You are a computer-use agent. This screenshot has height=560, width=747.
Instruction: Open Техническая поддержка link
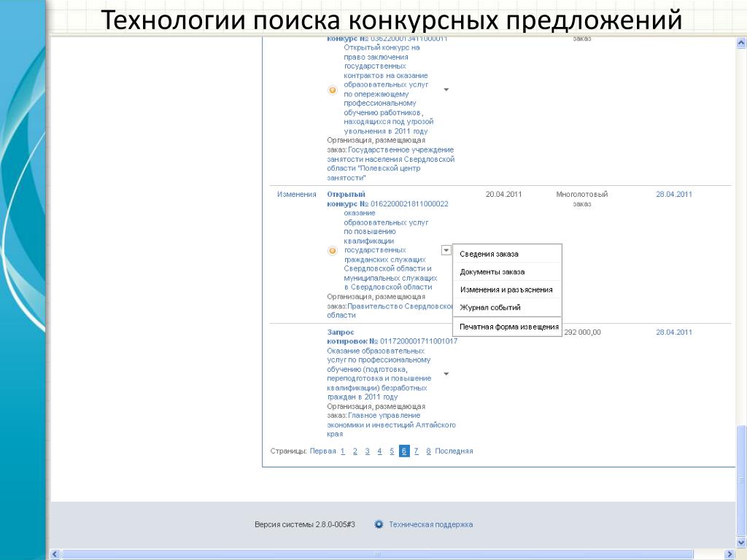(x=430, y=524)
